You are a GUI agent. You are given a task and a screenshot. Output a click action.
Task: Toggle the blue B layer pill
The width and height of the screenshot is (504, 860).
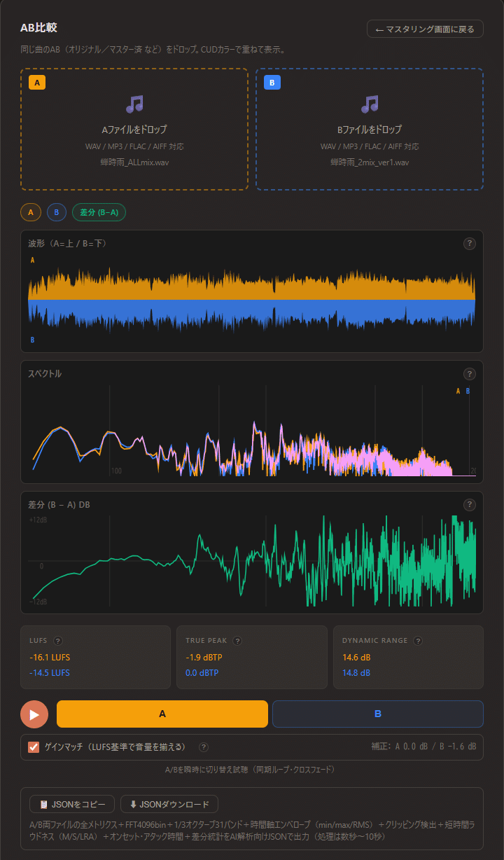57,212
